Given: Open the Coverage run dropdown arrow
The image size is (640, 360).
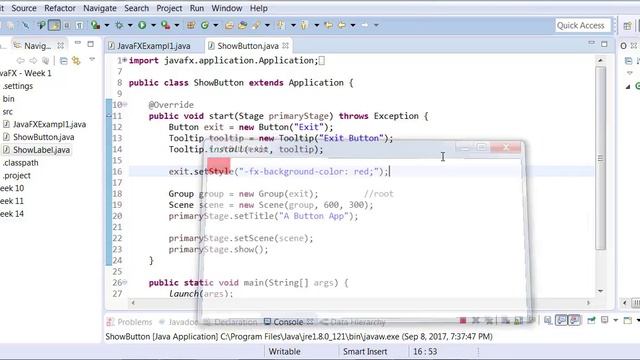Looking at the screenshot, I should (107, 25).
